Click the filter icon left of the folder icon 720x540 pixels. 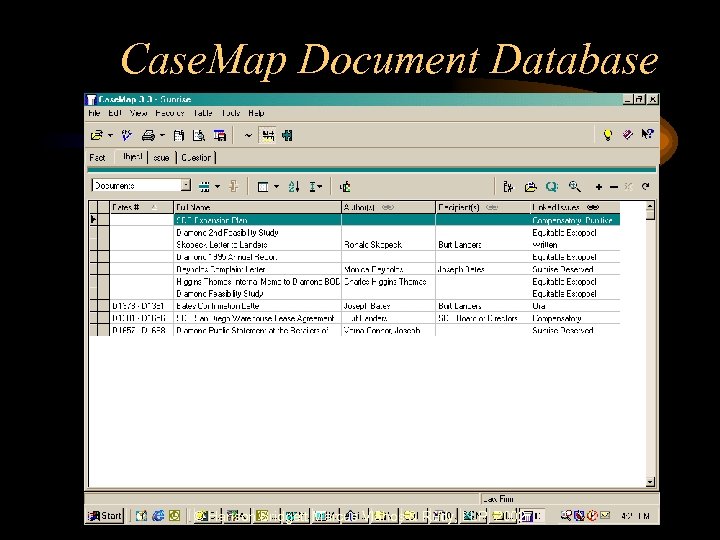pyautogui.click(x=507, y=186)
